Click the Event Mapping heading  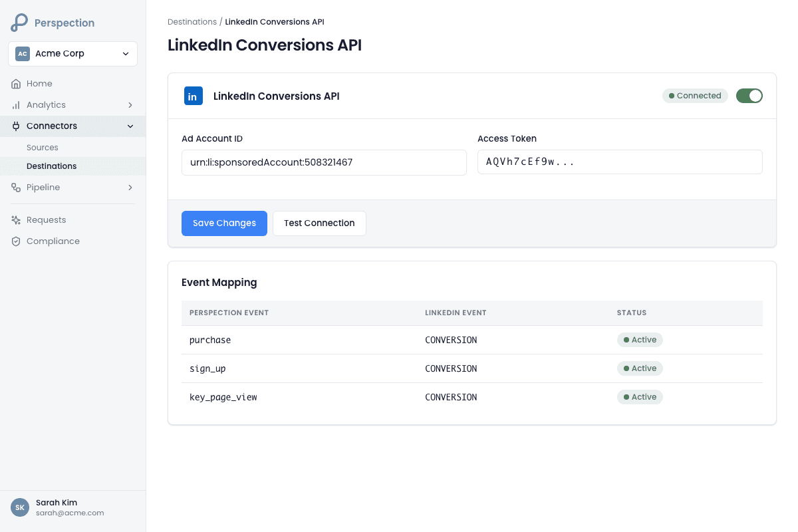(x=219, y=283)
